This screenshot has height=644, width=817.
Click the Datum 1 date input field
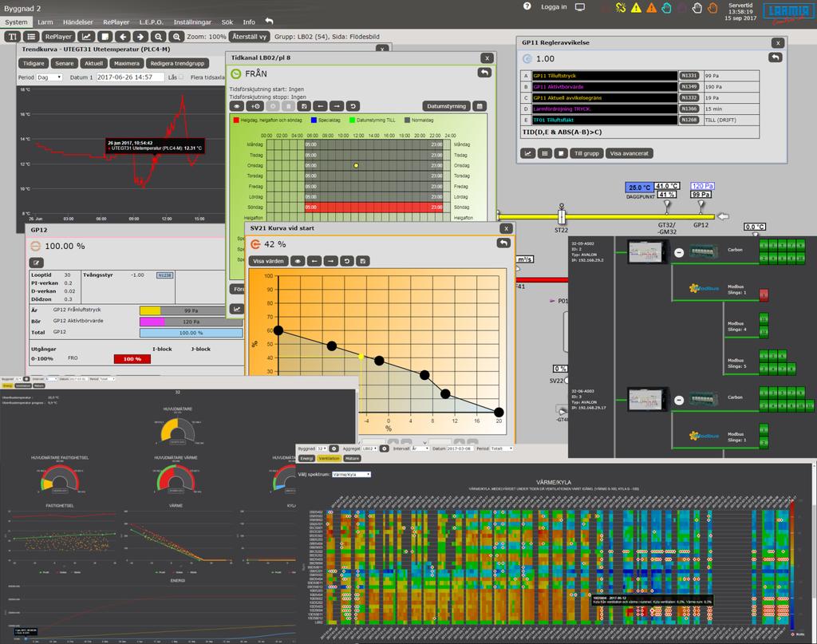(x=129, y=77)
